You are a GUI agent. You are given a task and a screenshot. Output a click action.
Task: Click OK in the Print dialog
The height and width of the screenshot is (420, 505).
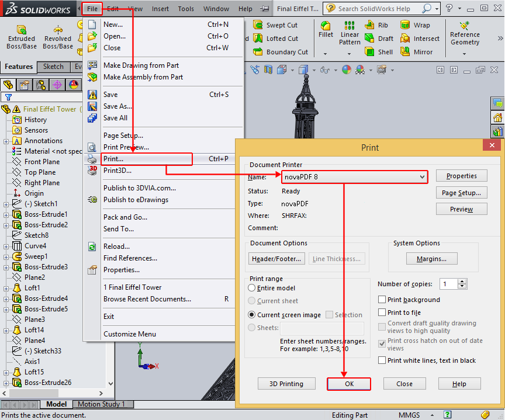349,384
